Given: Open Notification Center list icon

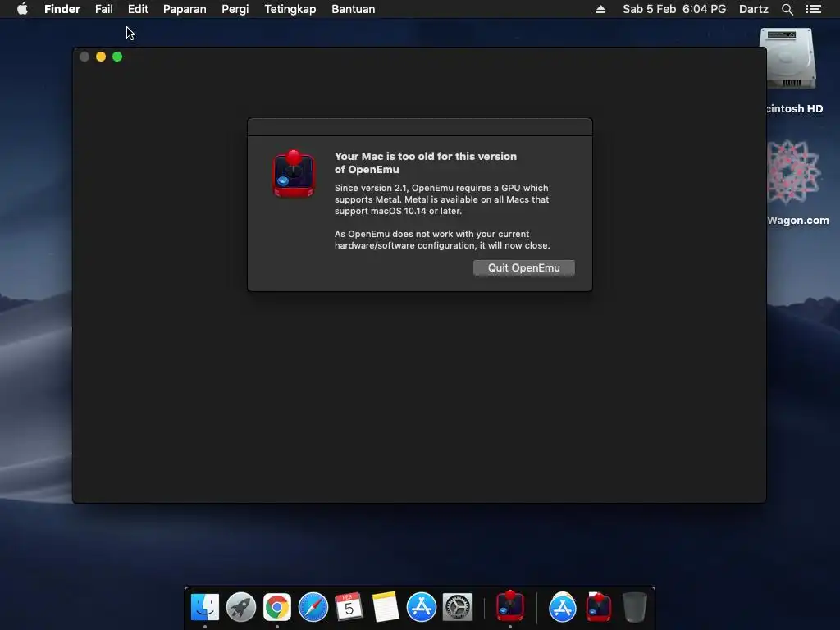Looking at the screenshot, I should pyautogui.click(x=813, y=9).
